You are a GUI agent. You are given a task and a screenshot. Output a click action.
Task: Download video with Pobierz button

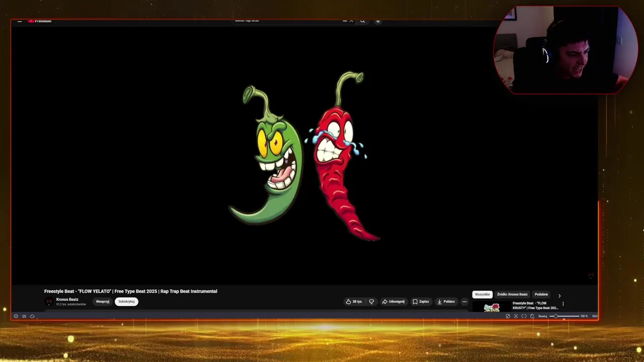(446, 302)
